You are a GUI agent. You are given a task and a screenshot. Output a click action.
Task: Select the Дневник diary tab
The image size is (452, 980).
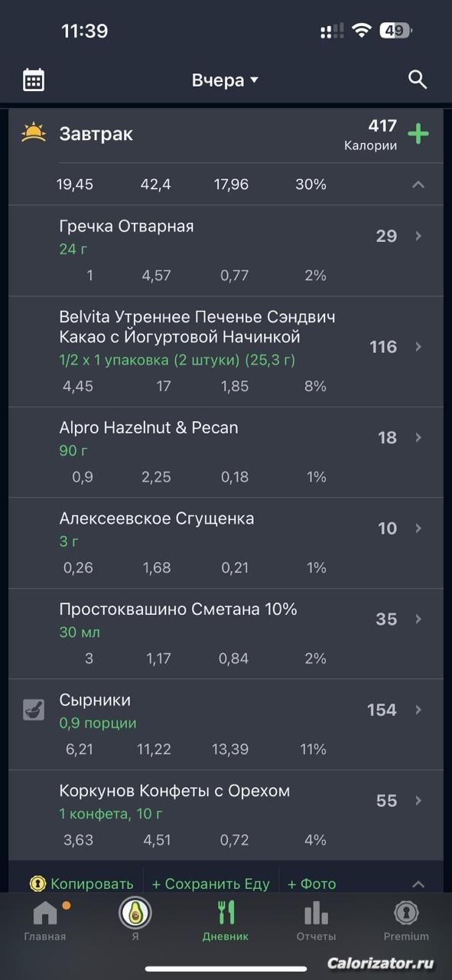(x=226, y=921)
